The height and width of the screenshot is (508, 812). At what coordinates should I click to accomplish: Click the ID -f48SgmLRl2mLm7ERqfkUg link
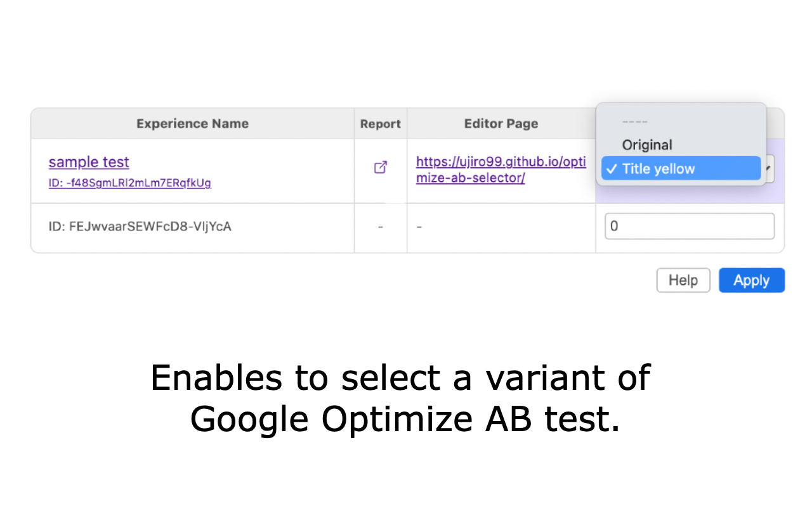click(129, 184)
